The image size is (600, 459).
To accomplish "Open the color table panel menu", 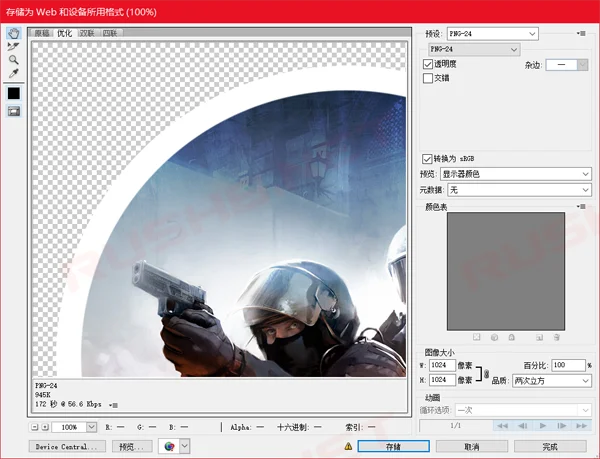I will click(x=581, y=207).
